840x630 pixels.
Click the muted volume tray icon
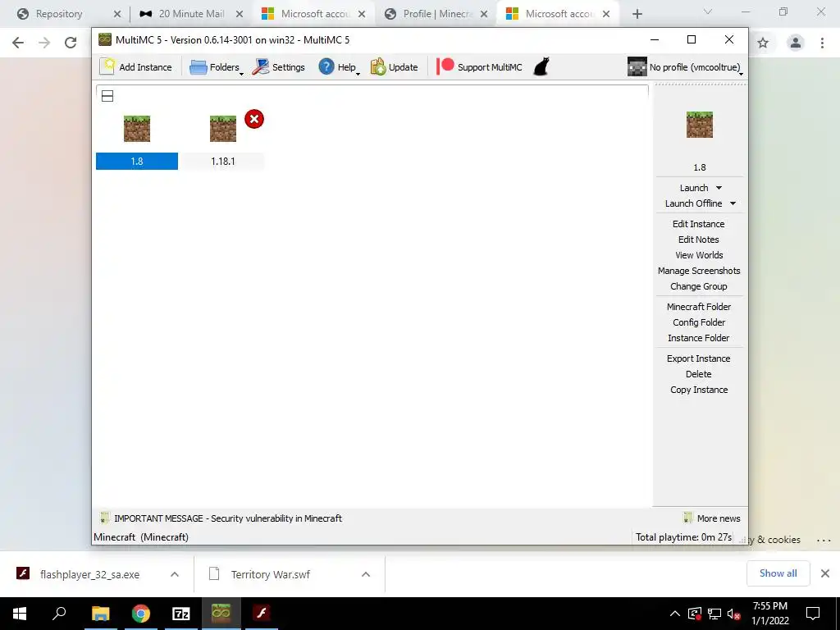click(734, 614)
